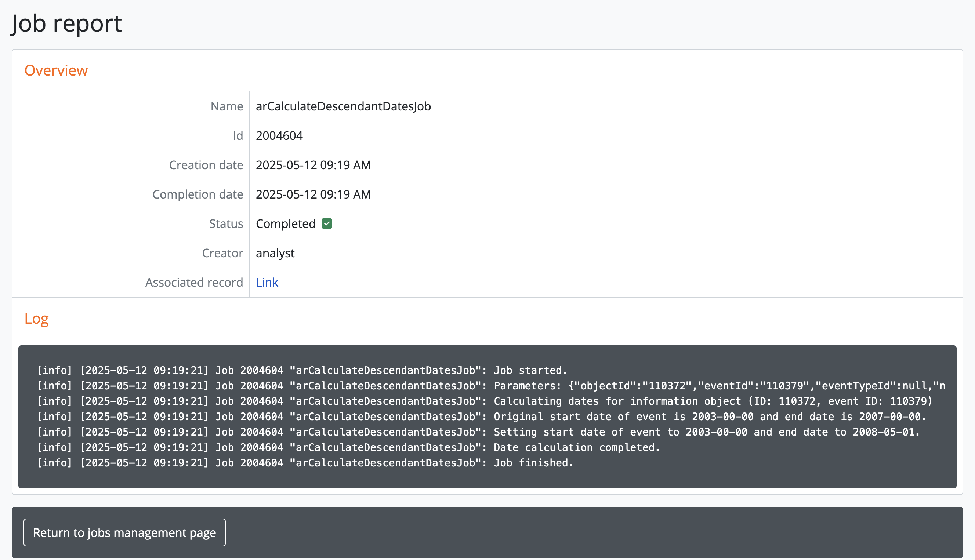Click the Completion date value
Image resolution: width=975 pixels, height=560 pixels.
click(313, 194)
